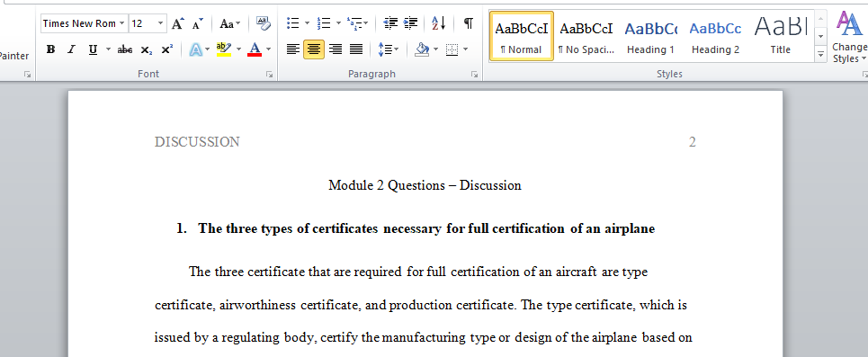Open the Font dialog launcher
This screenshot has width=868, height=357.
270,74
